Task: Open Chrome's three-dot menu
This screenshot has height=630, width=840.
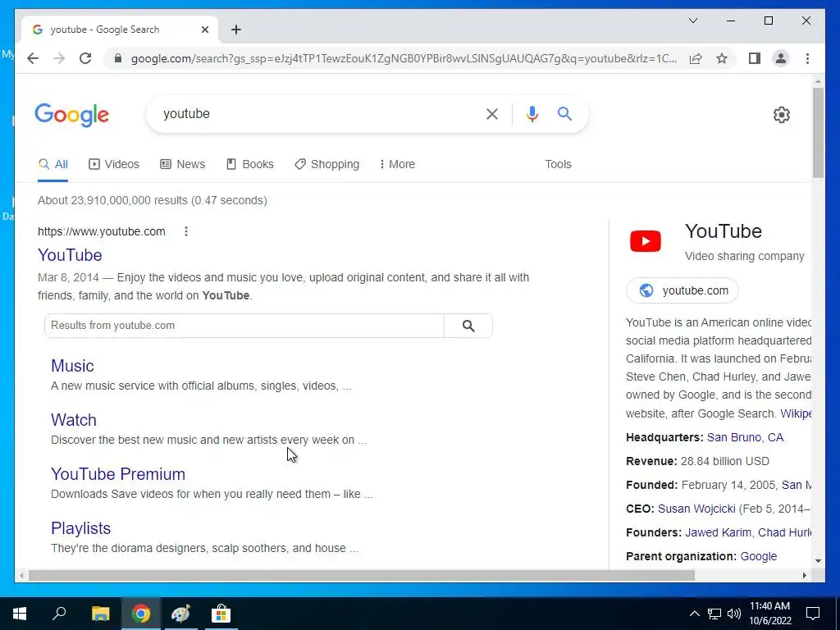Action: pos(807,58)
